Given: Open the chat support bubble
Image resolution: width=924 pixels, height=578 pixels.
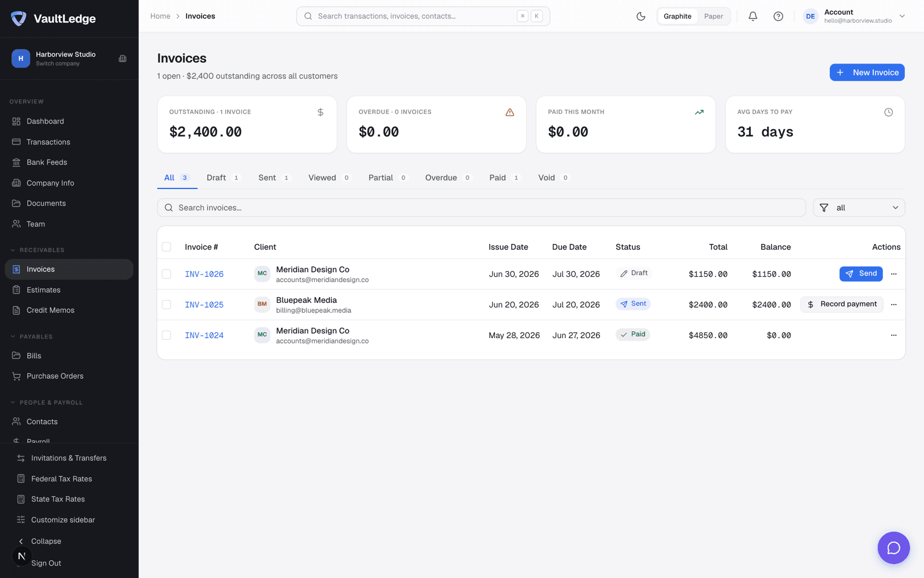Looking at the screenshot, I should (893, 547).
